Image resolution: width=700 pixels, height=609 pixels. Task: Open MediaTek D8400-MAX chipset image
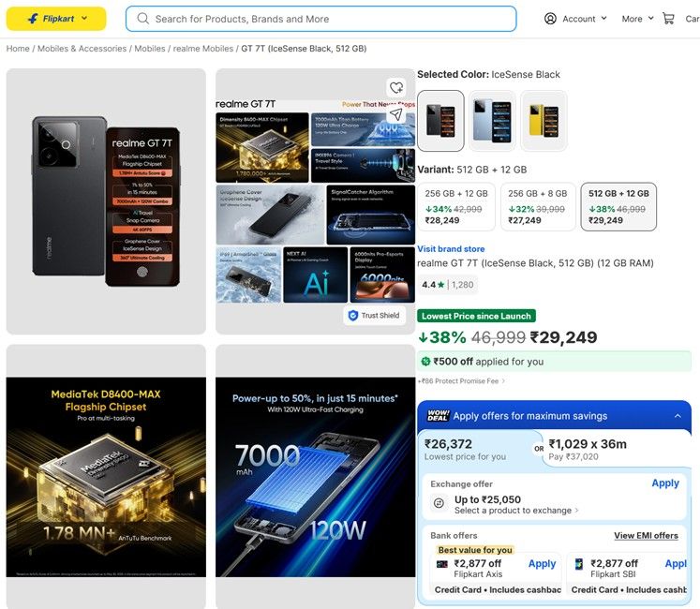click(x=106, y=477)
